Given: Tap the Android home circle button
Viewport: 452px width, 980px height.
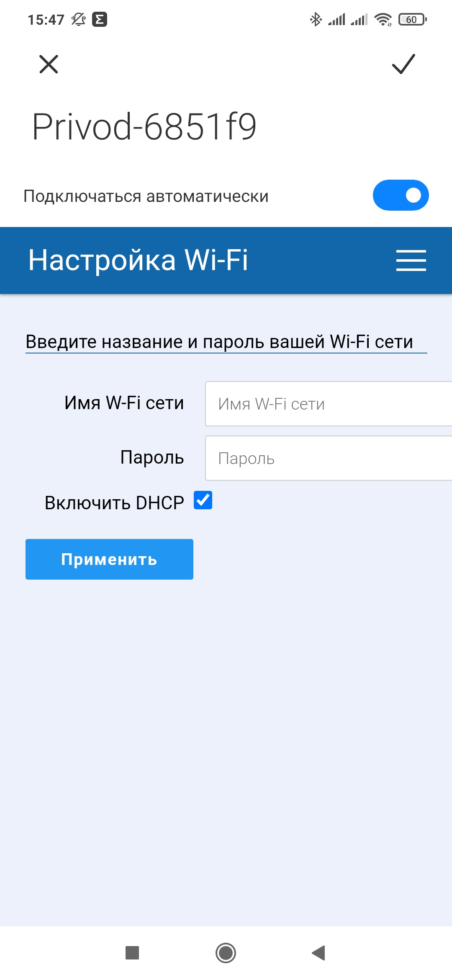Looking at the screenshot, I should [x=226, y=953].
